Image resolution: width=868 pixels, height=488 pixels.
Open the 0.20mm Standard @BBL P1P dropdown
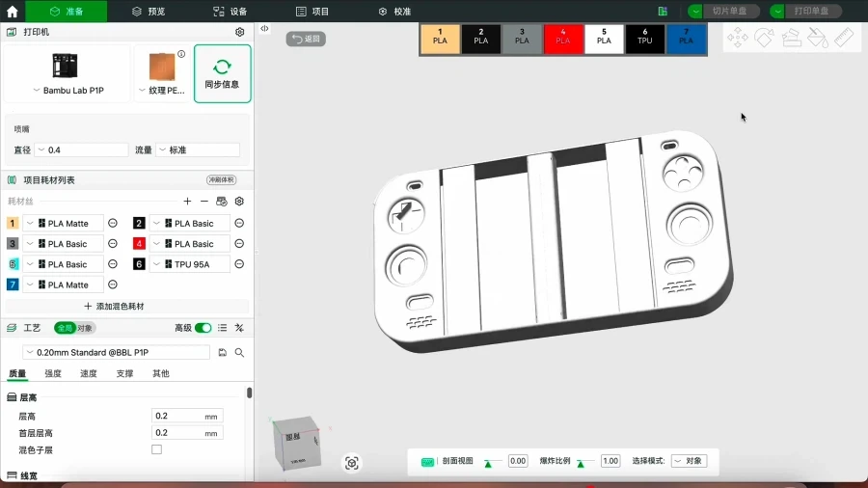(117, 352)
